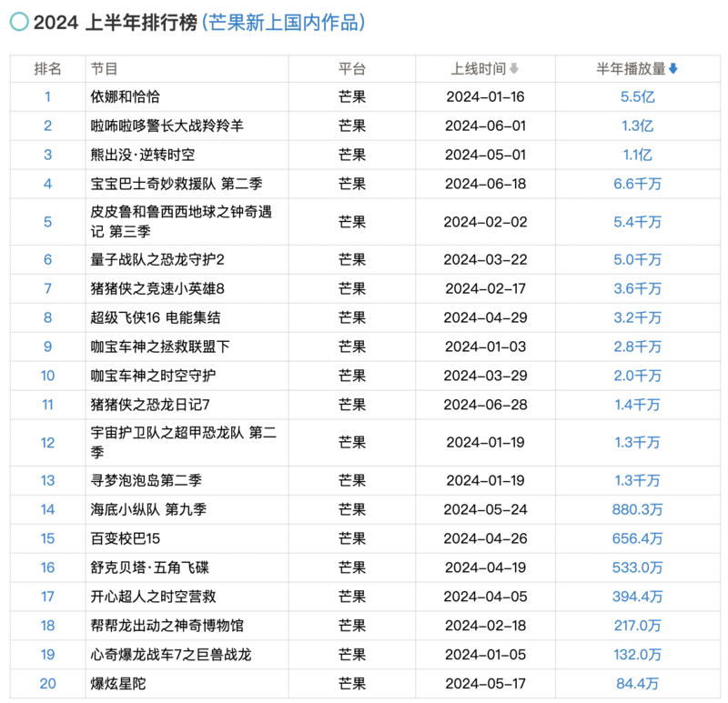This screenshot has width=728, height=703.
Task: Open rank number 13 link
Action: coord(47,480)
